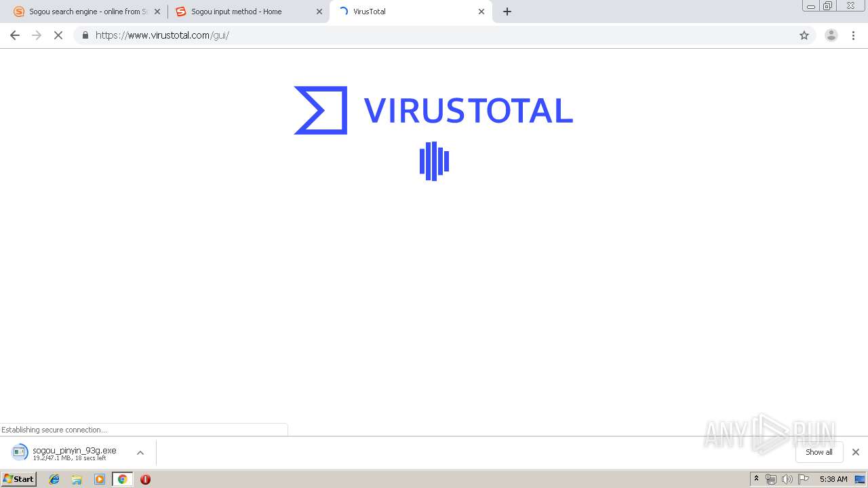Open the volume speaker tray icon
Image resolution: width=868 pixels, height=488 pixels.
click(x=787, y=479)
